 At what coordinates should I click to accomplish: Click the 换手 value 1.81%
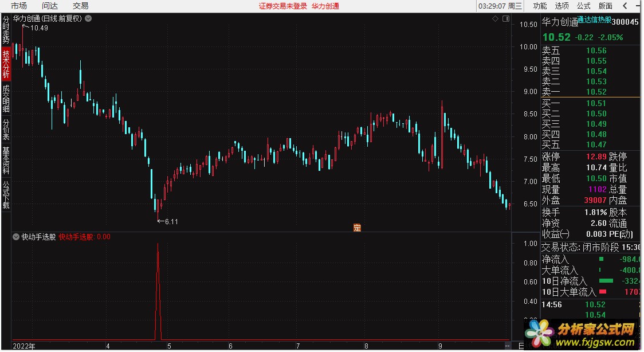click(595, 212)
